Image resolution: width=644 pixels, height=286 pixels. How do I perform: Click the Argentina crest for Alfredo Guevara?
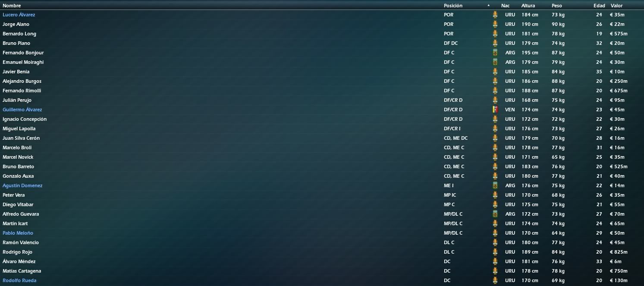[x=495, y=214]
